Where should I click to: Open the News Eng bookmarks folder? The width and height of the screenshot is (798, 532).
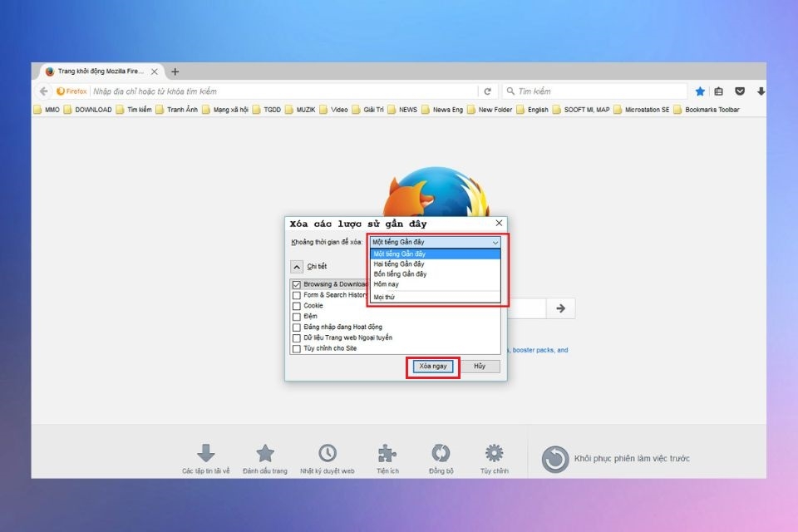pyautogui.click(x=442, y=110)
